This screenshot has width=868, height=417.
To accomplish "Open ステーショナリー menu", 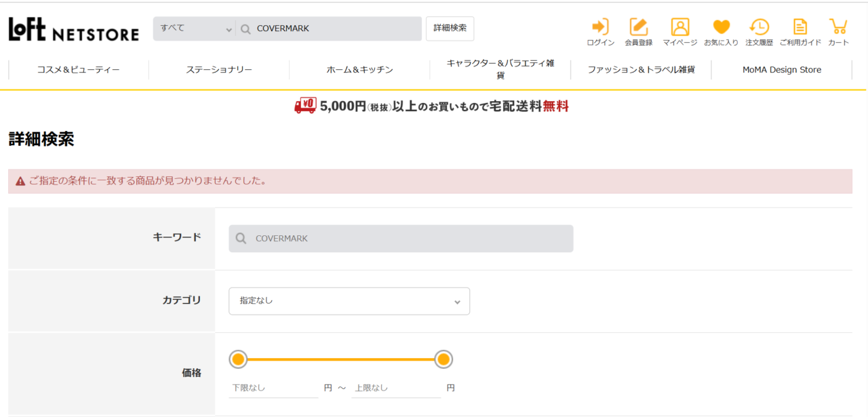I will pos(219,70).
